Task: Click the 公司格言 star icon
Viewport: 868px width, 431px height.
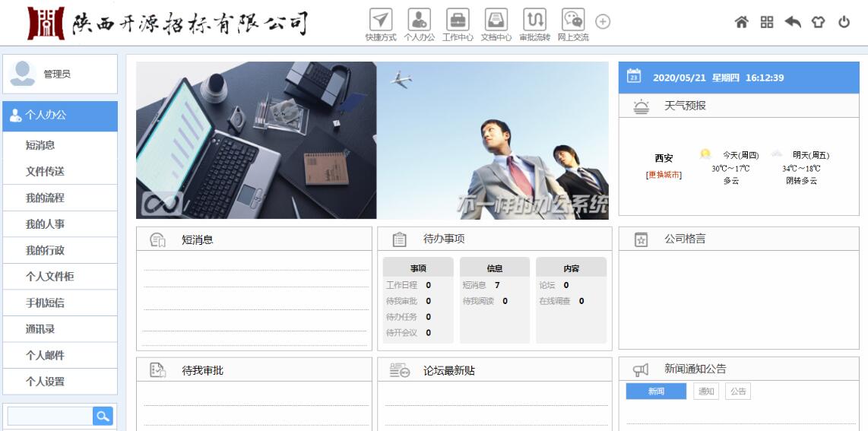Action: pos(641,239)
